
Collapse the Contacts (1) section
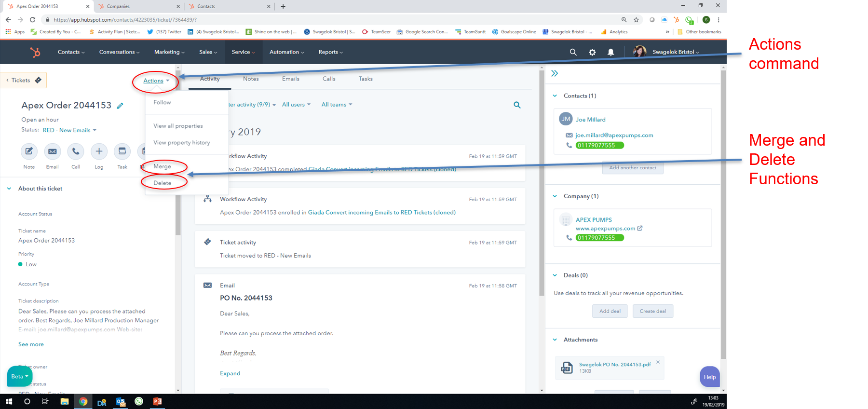click(555, 96)
